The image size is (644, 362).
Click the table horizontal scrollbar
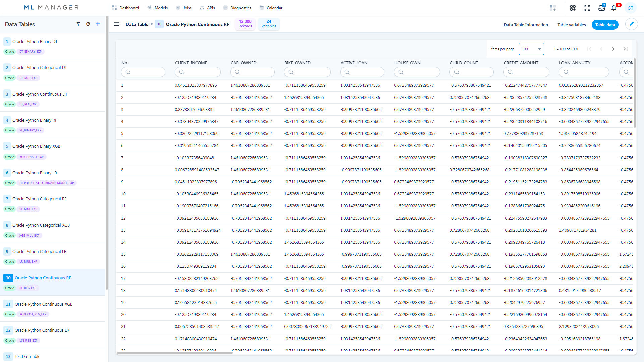(174, 353)
